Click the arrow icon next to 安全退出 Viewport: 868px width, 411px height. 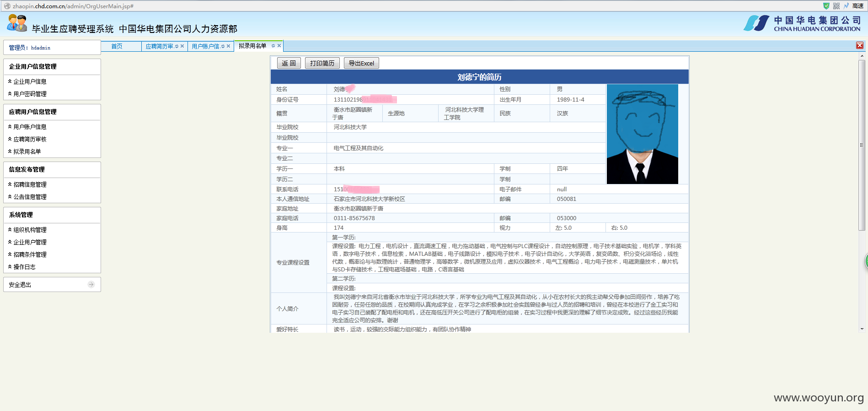[x=91, y=285]
